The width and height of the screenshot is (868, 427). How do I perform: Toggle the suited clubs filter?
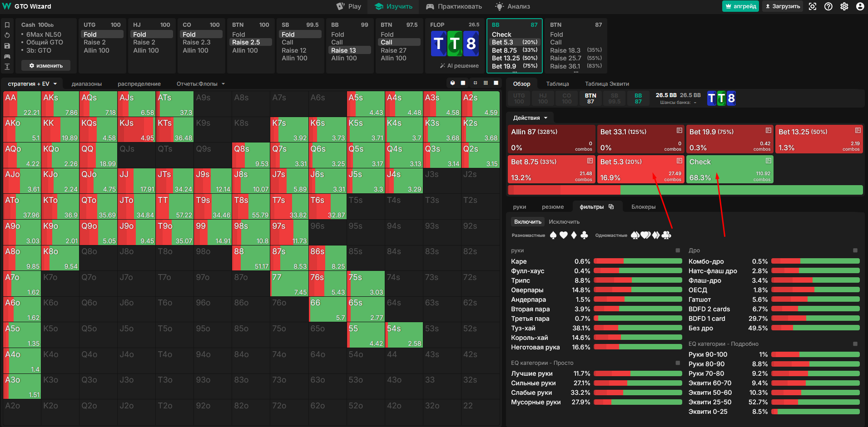[666, 235]
